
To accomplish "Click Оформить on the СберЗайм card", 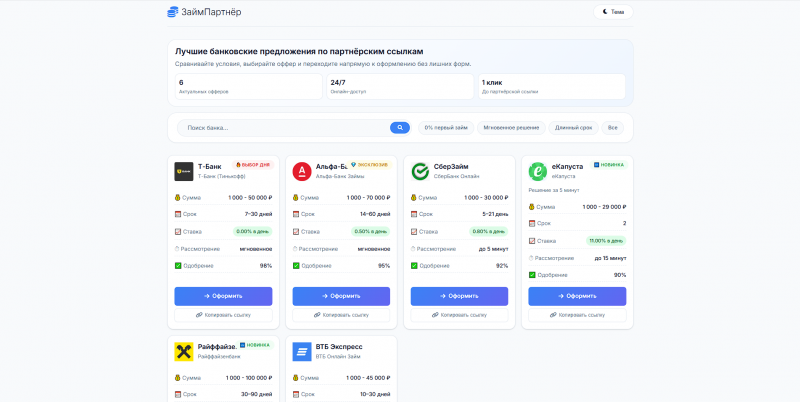I will 459,296.
